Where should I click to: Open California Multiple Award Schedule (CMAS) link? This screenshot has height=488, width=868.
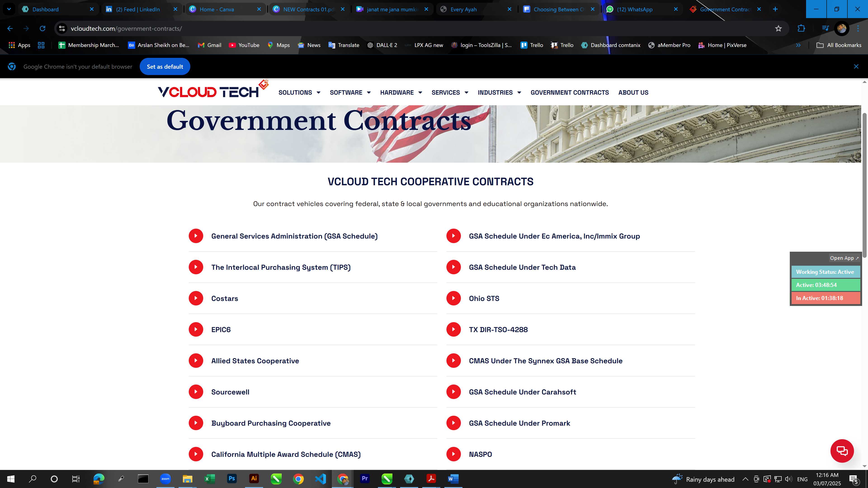point(286,454)
